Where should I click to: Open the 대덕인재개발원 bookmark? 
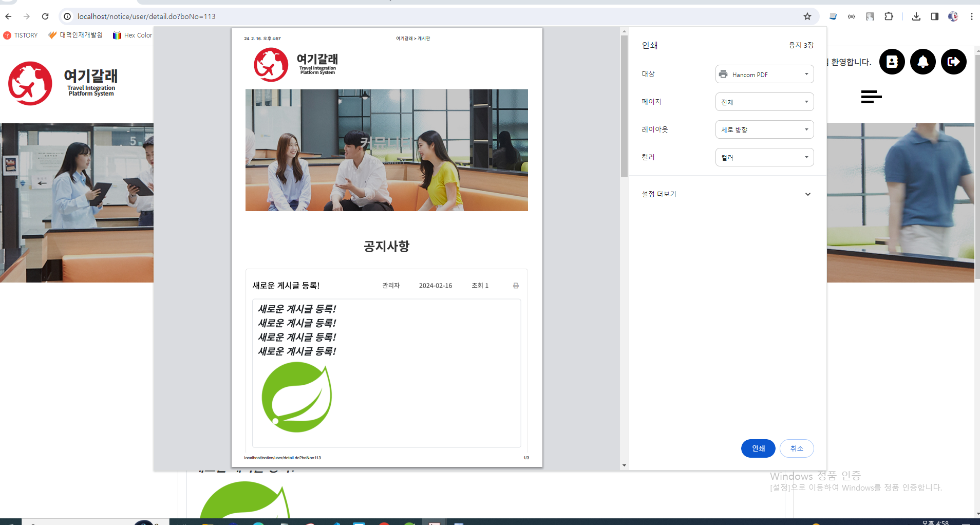(76, 35)
